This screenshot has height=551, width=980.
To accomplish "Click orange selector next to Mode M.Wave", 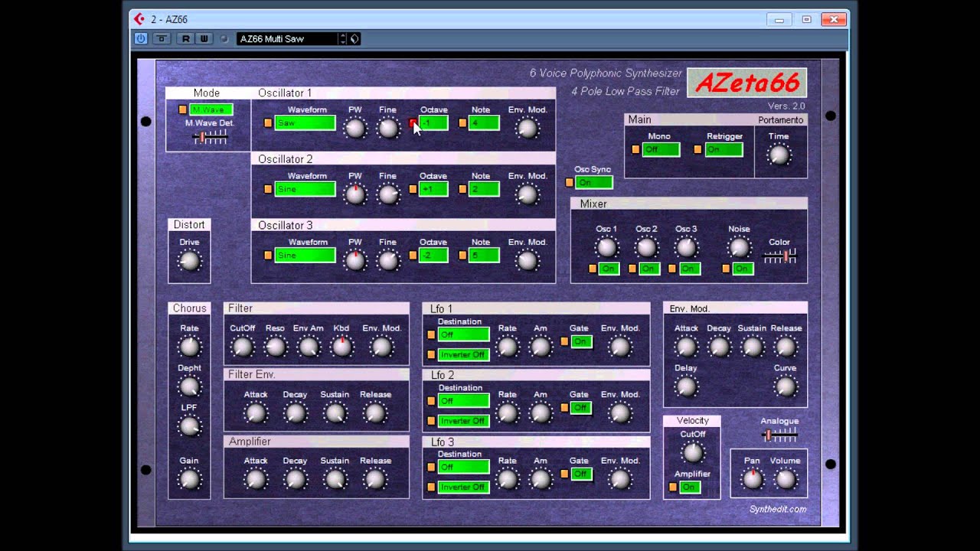I will coord(182,109).
